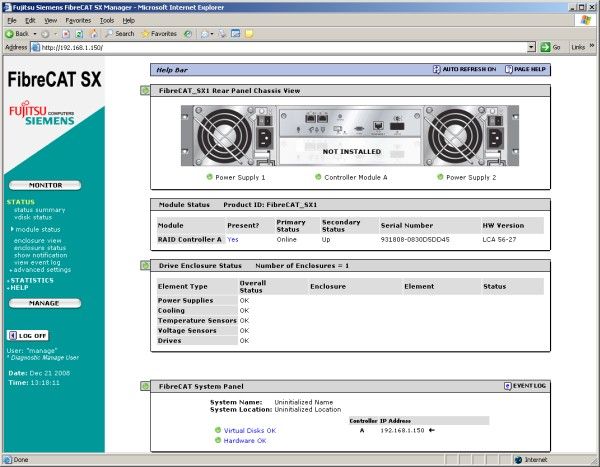Click the address field with 192.168.1.150

coord(283,47)
